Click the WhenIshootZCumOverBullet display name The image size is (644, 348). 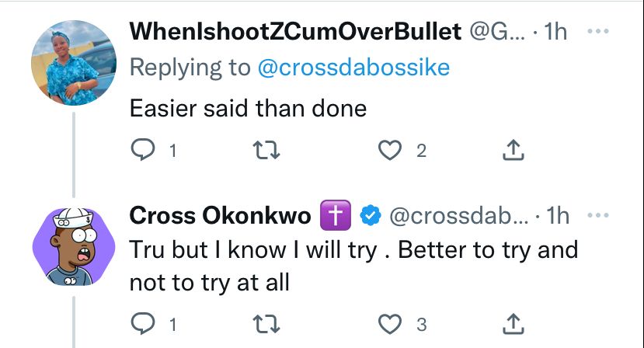295,32
